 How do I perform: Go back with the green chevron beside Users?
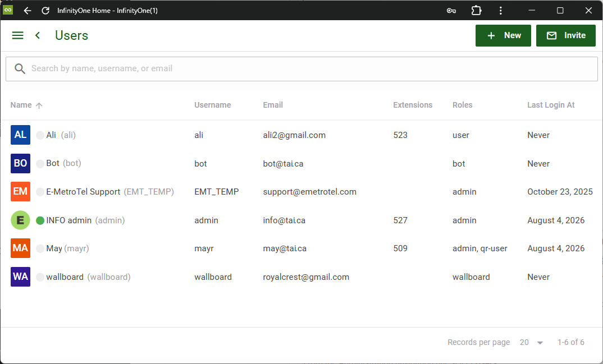pyautogui.click(x=38, y=35)
